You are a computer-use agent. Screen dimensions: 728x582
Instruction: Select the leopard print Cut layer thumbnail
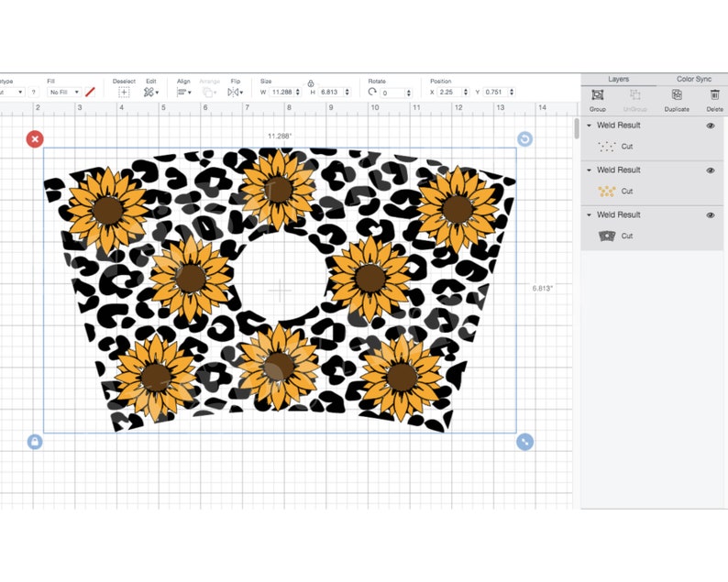pos(607,236)
